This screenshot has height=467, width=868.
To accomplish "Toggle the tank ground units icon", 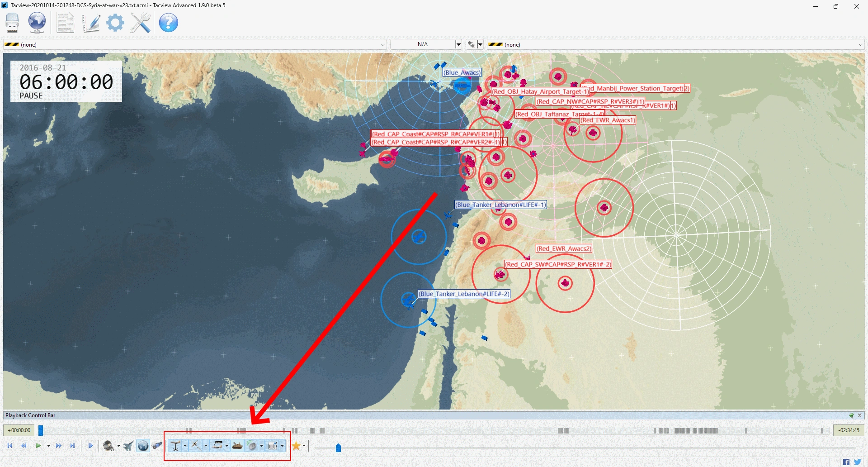I will [237, 446].
